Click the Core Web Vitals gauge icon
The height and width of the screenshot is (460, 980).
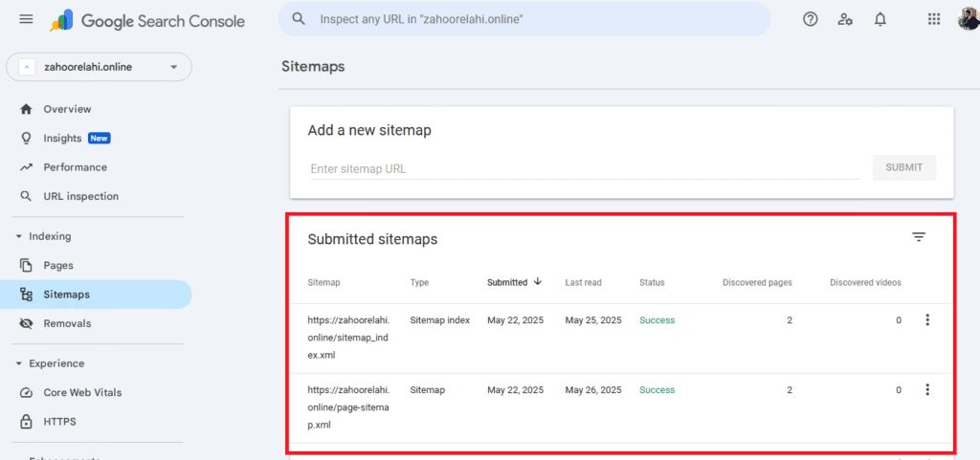26,393
